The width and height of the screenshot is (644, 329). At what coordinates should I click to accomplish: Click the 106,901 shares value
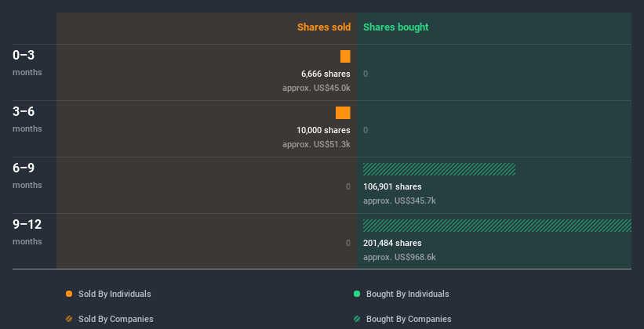392,186
